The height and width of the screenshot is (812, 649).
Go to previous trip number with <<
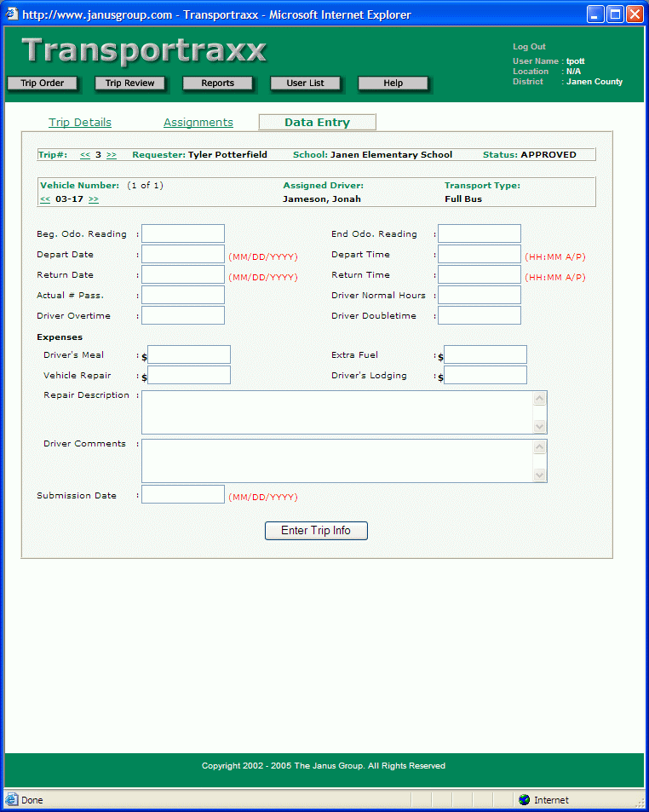point(85,155)
